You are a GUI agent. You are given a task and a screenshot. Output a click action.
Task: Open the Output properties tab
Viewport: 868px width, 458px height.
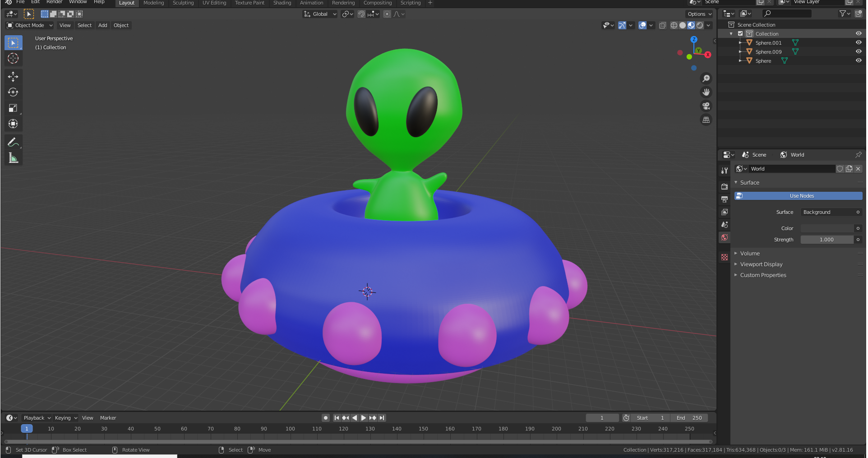pos(725,199)
